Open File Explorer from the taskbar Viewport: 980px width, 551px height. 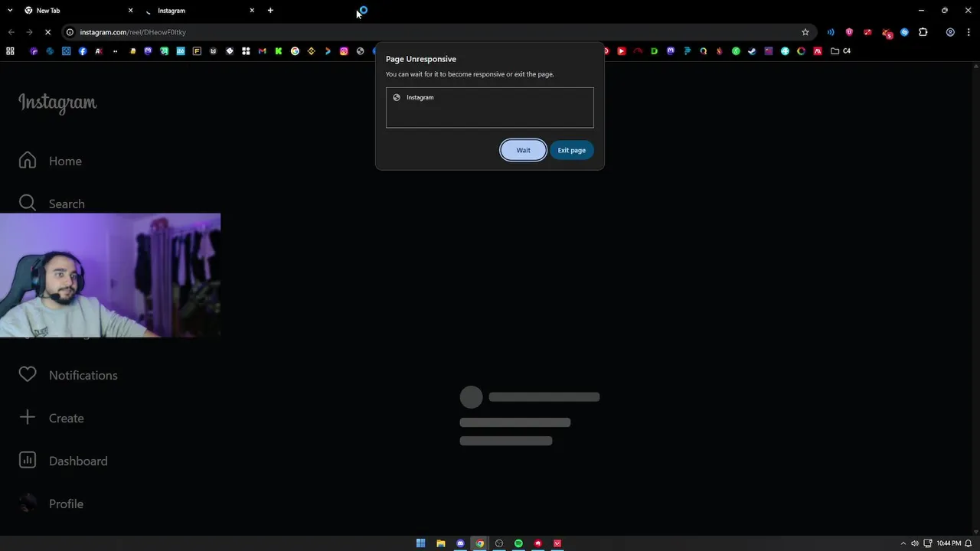(440, 543)
